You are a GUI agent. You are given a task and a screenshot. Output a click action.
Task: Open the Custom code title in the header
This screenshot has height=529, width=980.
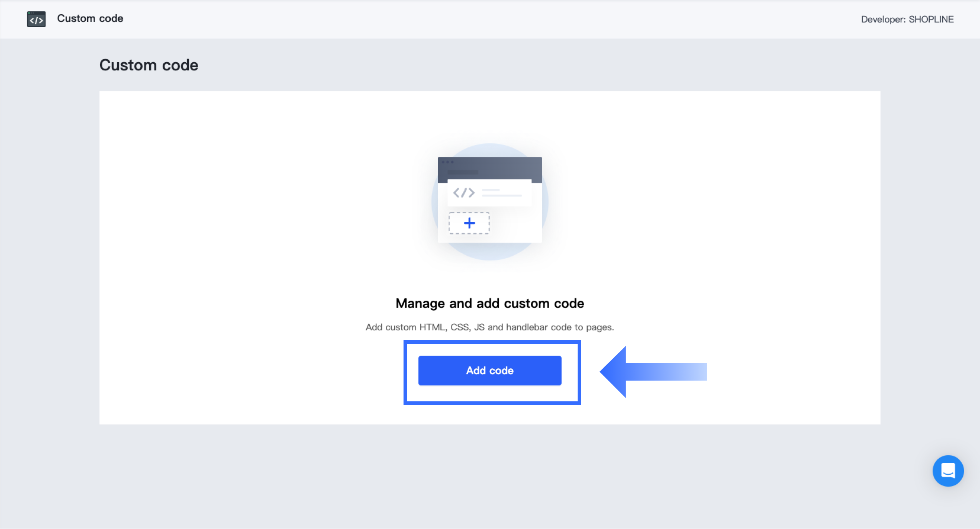tap(90, 18)
